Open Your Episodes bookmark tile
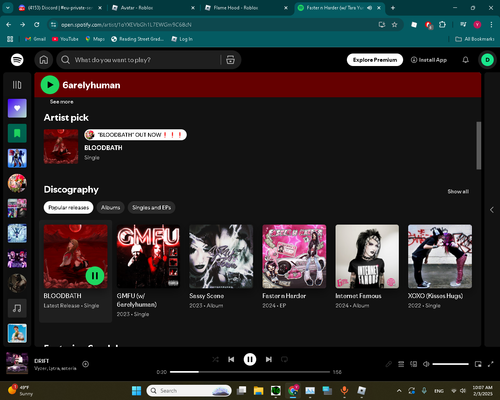Image resolution: width=500 pixels, height=400 pixels. pyautogui.click(x=17, y=133)
